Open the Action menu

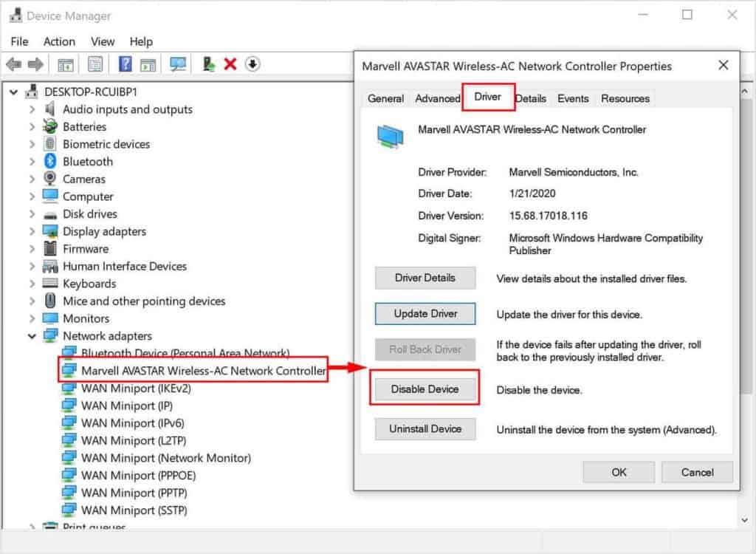pos(59,41)
